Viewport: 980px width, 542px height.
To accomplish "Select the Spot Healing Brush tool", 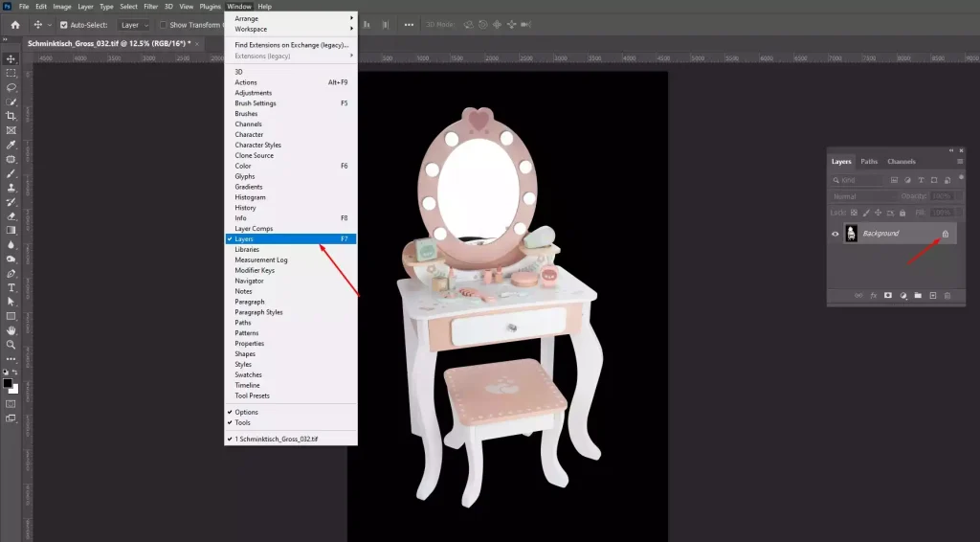I will click(11, 159).
